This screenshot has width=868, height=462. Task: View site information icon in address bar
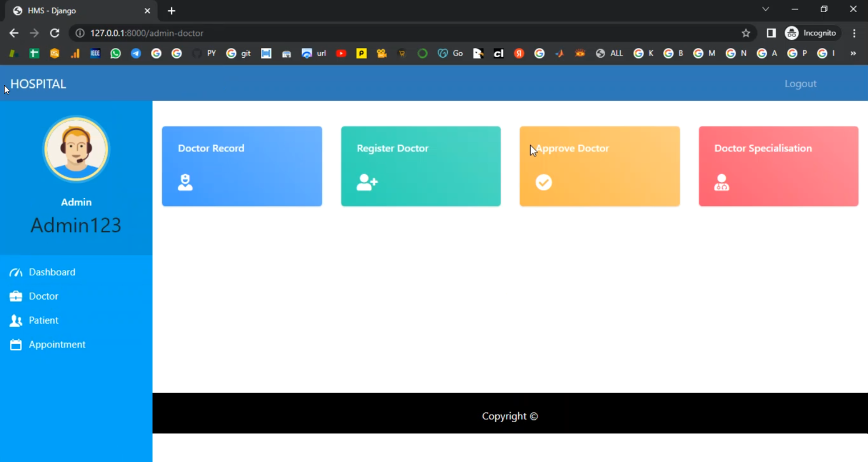[x=80, y=33]
